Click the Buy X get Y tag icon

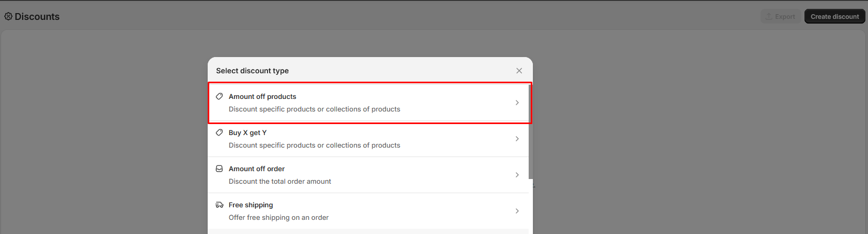(x=219, y=132)
